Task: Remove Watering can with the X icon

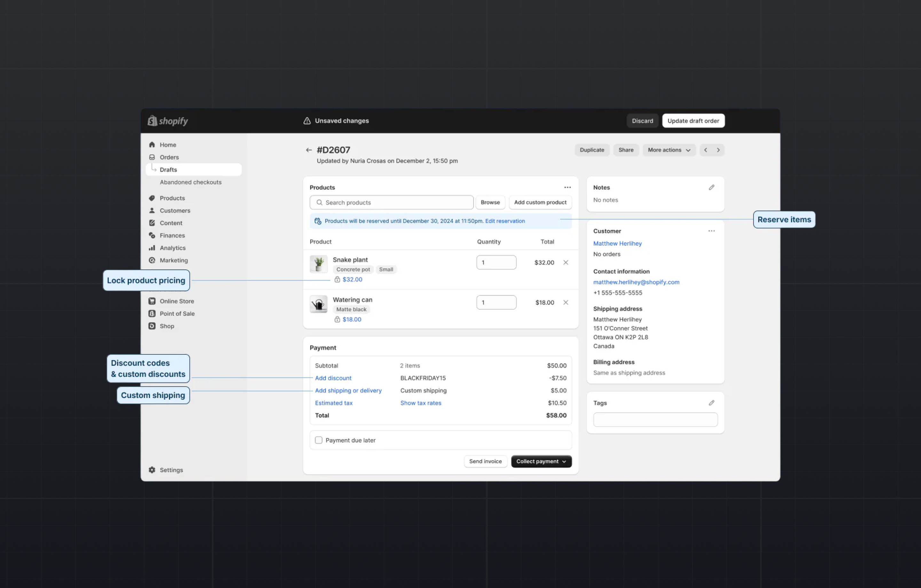Action: coord(566,302)
